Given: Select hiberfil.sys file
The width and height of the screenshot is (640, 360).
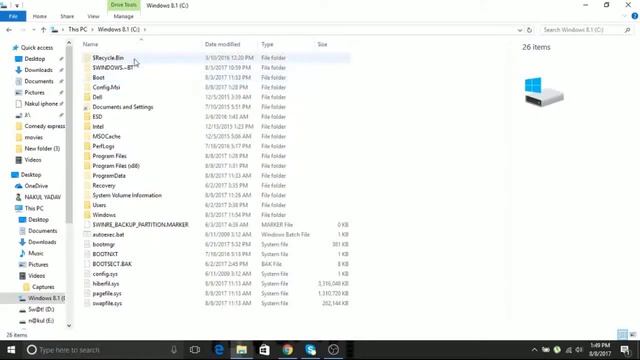Looking at the screenshot, I should tap(106, 284).
